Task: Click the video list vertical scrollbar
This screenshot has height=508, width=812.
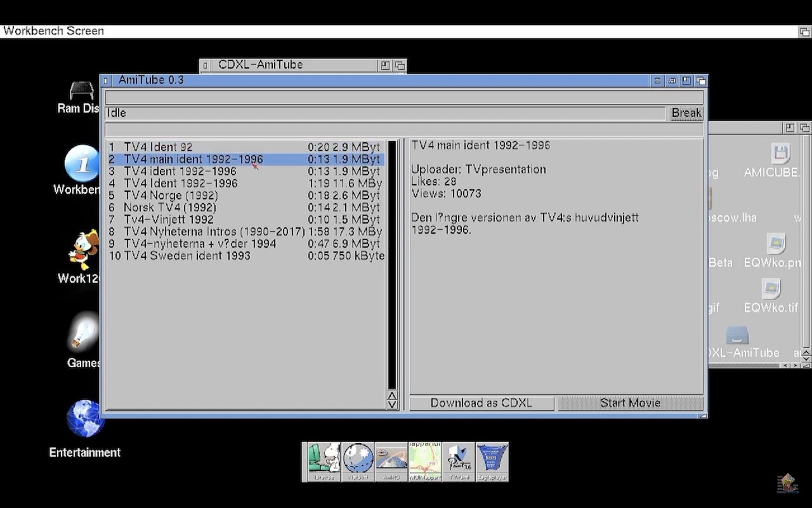Action: [392, 265]
